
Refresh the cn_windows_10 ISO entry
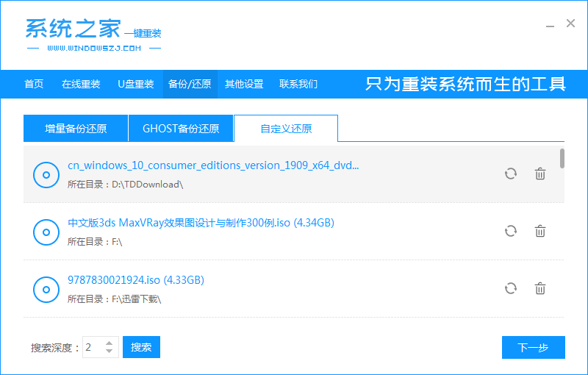pyautogui.click(x=511, y=174)
